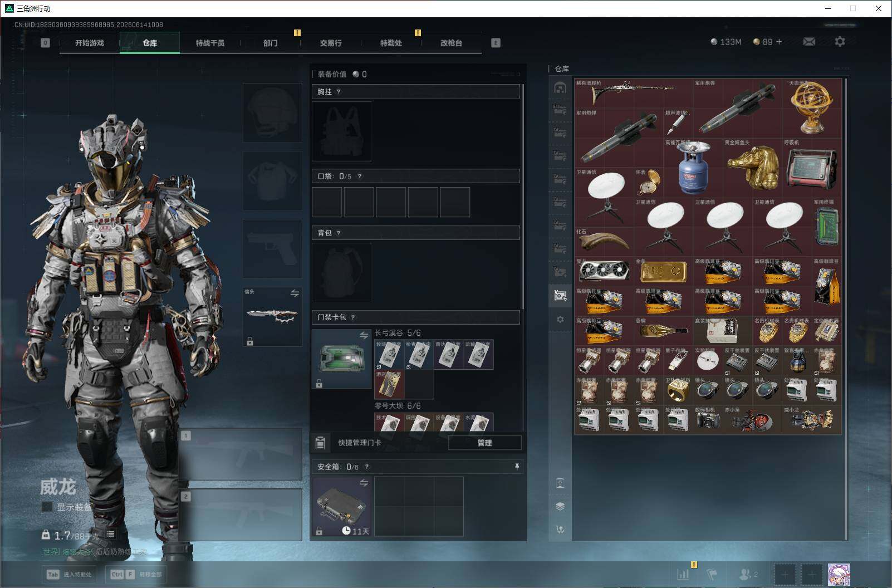892x588 pixels.
Task: Click the 转移全部 button
Action: 136,574
